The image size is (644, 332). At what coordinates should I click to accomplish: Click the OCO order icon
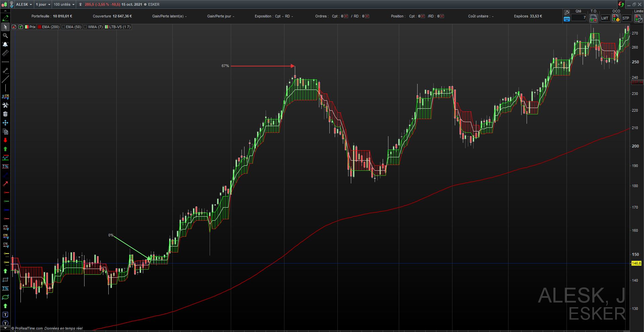coord(616,18)
